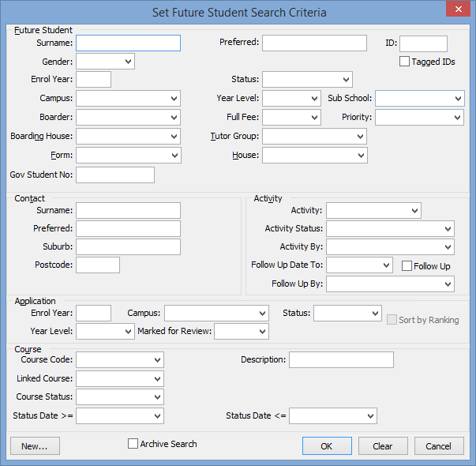Open the Priority dropdown
Screen dimensions: 476x466
pos(419,117)
